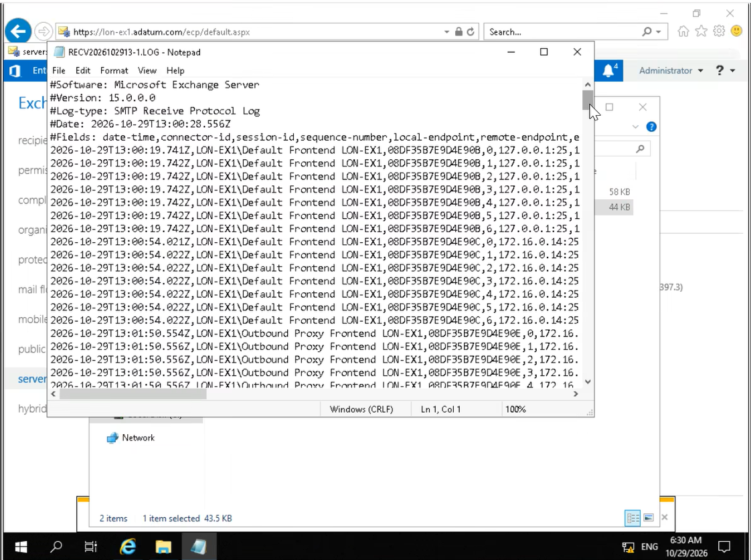The image size is (751, 560).
Task: Switch Explorer to large icons view
Action: point(649,518)
